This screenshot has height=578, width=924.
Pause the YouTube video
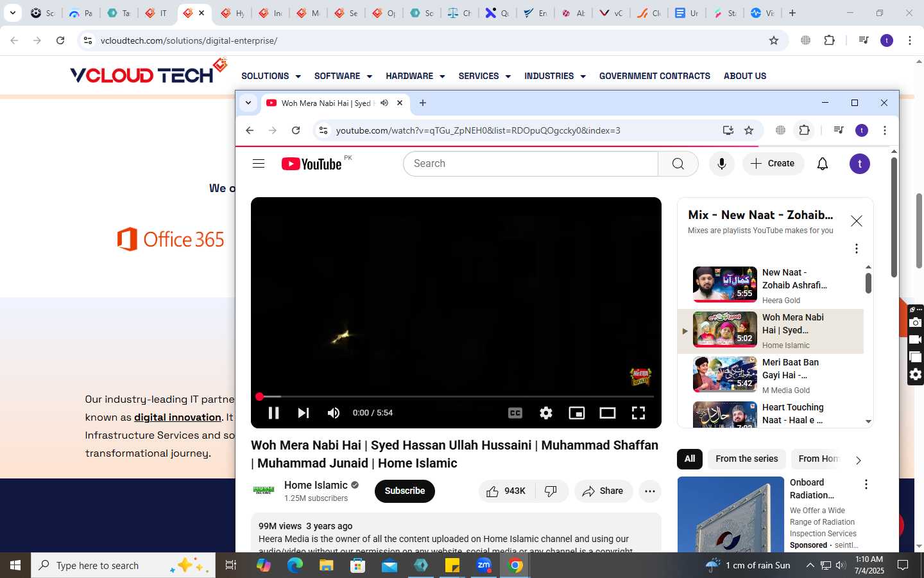pyautogui.click(x=273, y=413)
